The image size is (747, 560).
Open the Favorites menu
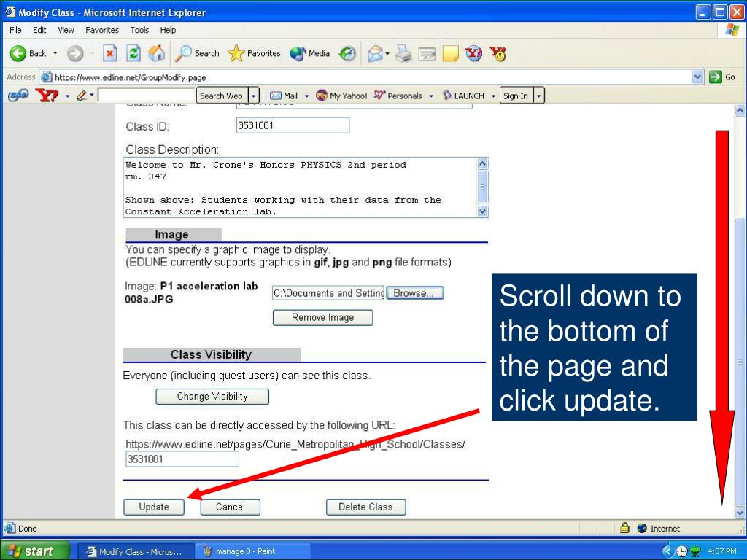click(x=102, y=30)
